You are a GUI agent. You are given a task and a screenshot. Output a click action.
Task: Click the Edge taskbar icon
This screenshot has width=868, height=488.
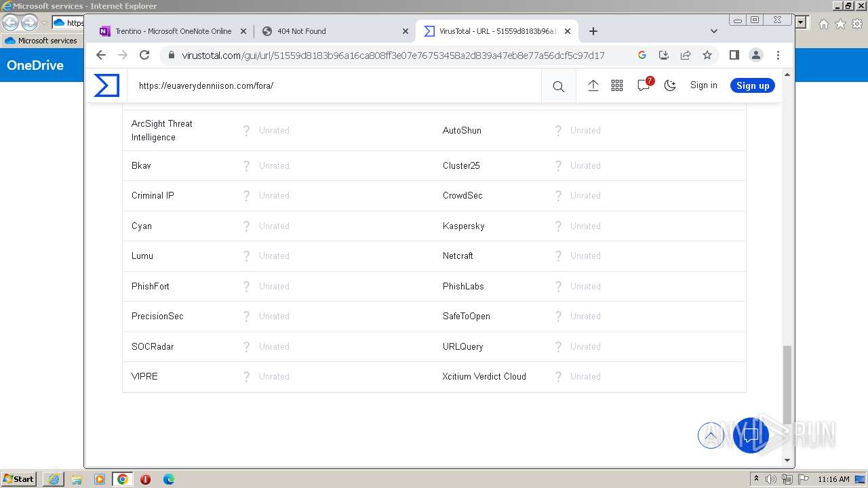click(168, 479)
